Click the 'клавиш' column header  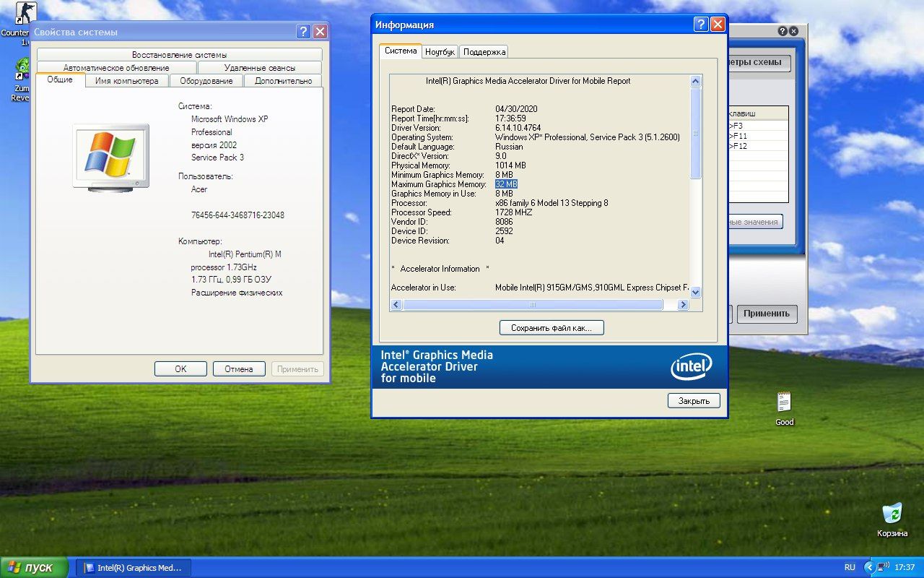(758, 113)
